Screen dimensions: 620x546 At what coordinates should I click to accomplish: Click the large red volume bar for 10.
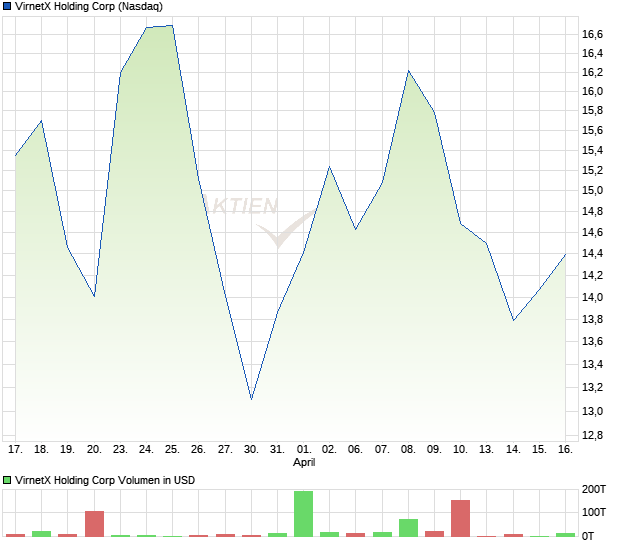pos(461,518)
